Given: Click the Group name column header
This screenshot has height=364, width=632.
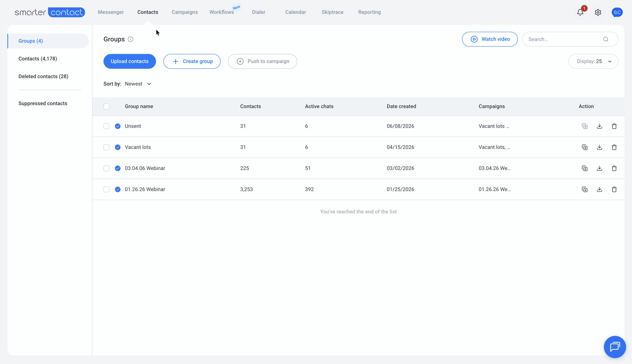Looking at the screenshot, I should tap(139, 106).
